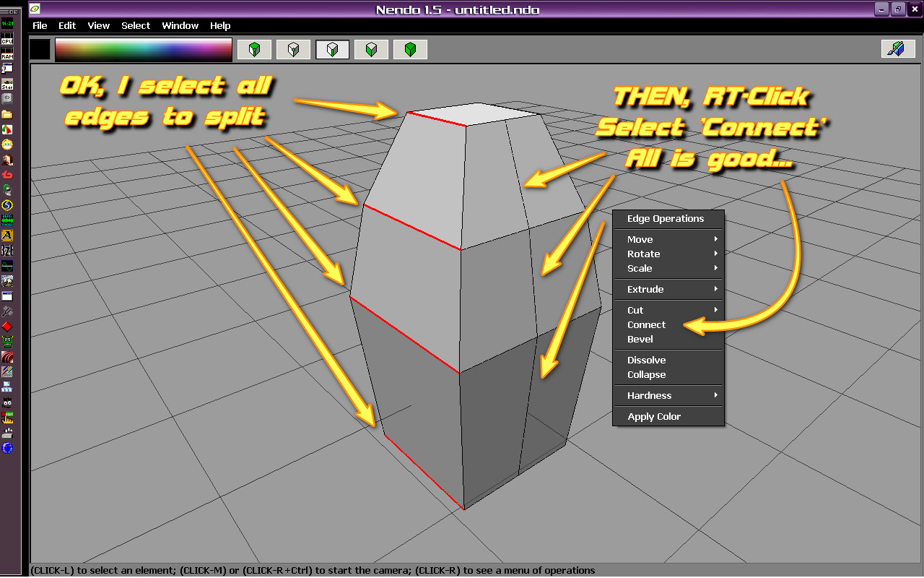Viewport: 924px width, 578px height.
Task: Open the paint brush tool at top right
Action: tap(897, 49)
